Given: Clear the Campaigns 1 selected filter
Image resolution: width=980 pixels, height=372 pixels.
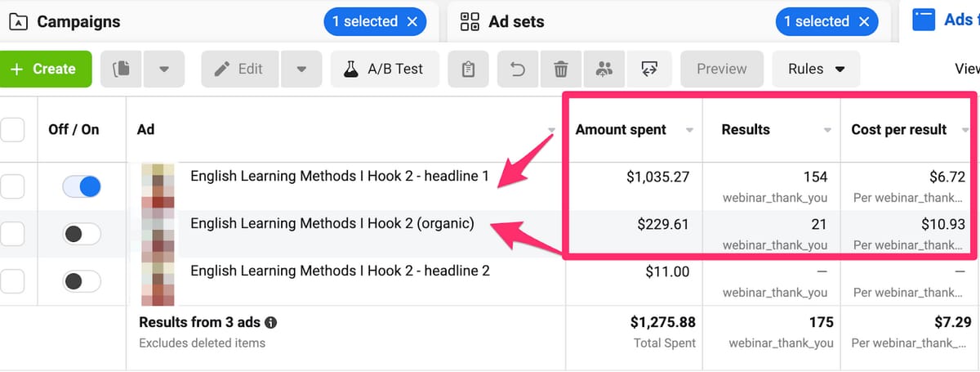Looking at the screenshot, I should click(x=411, y=22).
